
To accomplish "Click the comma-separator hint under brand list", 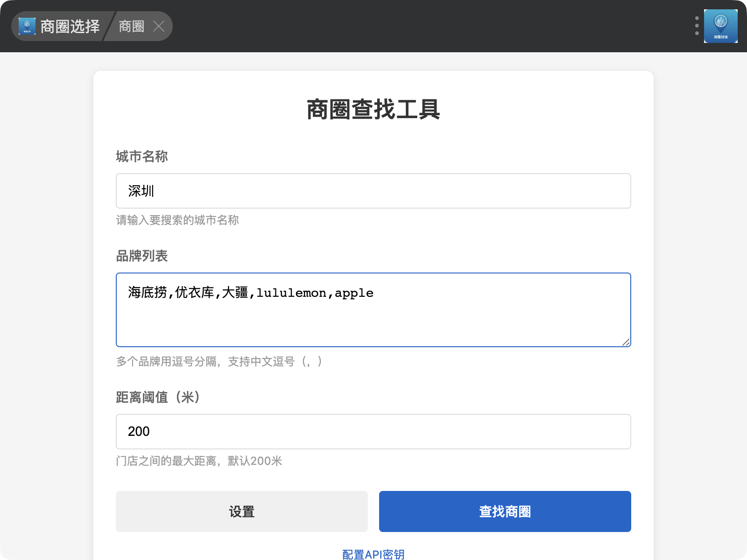I will coord(219,362).
